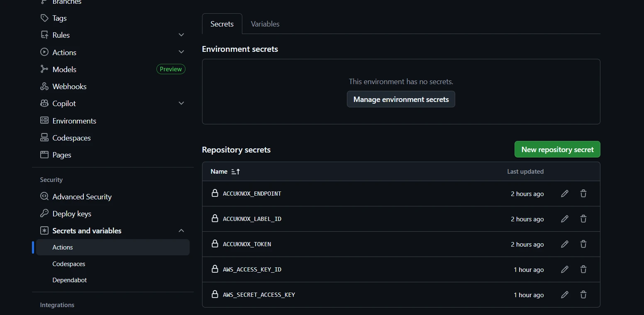Click the Environment secrets heading
The height and width of the screenshot is (315, 644).
point(240,49)
